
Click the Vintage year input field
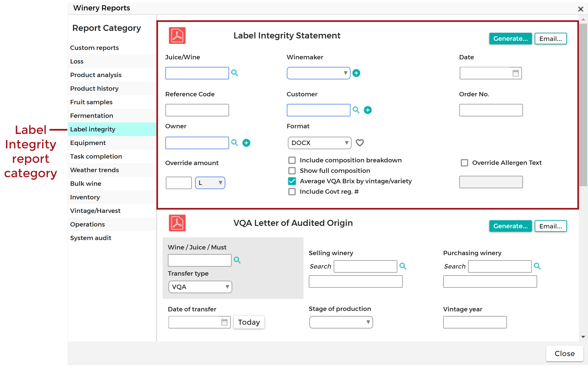click(475, 322)
